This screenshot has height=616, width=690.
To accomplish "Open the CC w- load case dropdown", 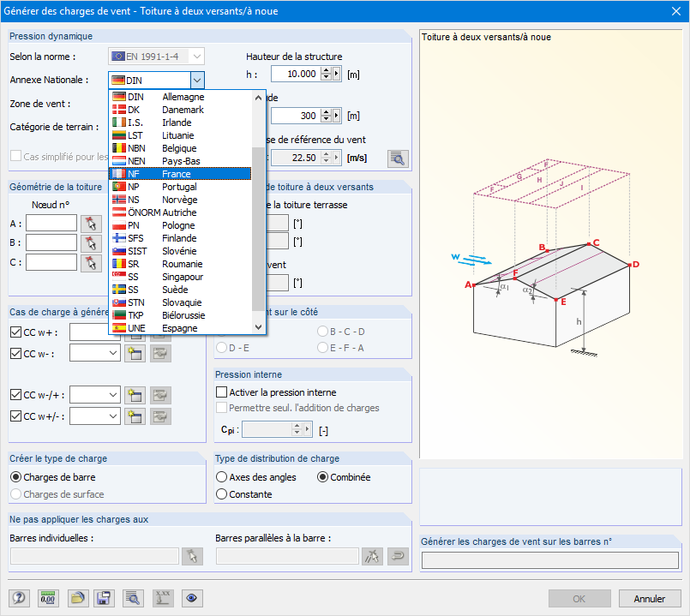I will click(112, 353).
